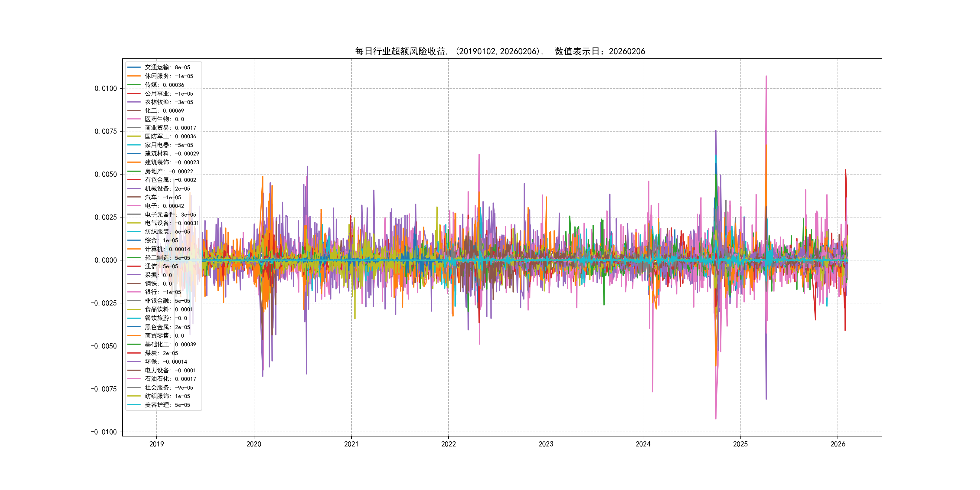Image resolution: width=980 pixels, height=490 pixels.
Task: Click the red swatch for 有色金属
Action: coord(134,180)
